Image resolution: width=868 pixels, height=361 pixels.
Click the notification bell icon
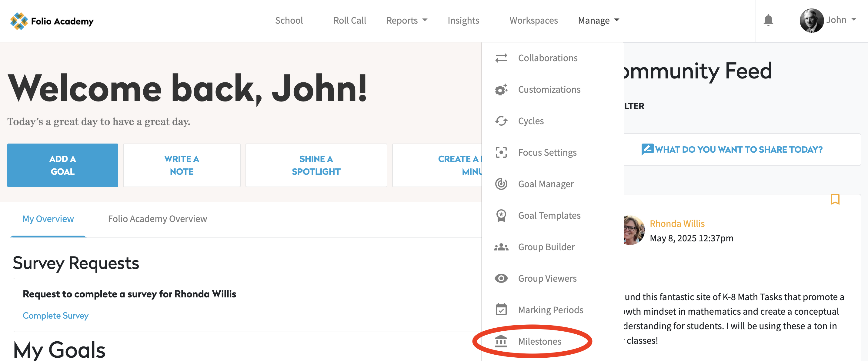[x=768, y=20]
